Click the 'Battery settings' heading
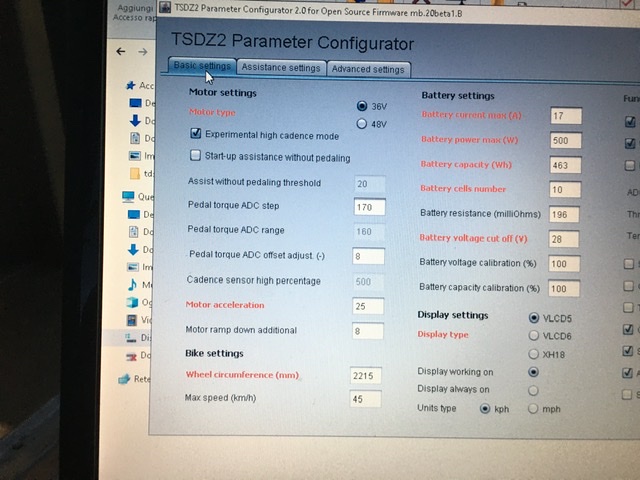The image size is (640, 480). [458, 96]
